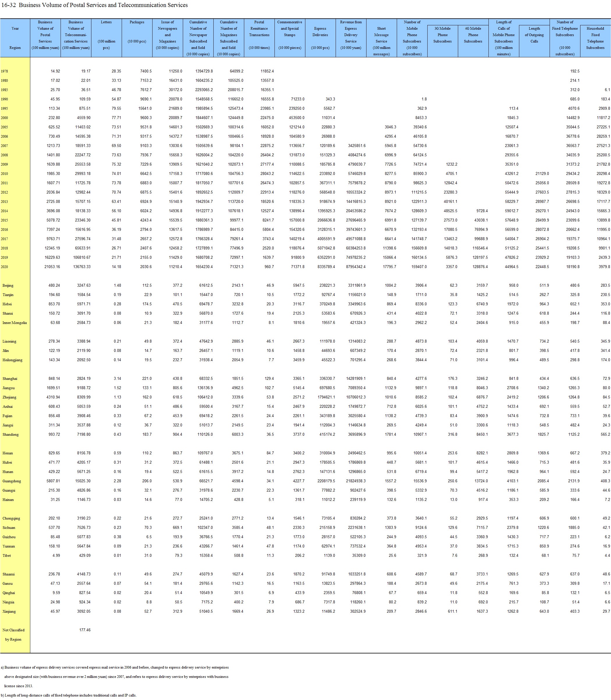Select the 1978 year row label
This screenshot has height=700, width=611.
coord(4,72)
